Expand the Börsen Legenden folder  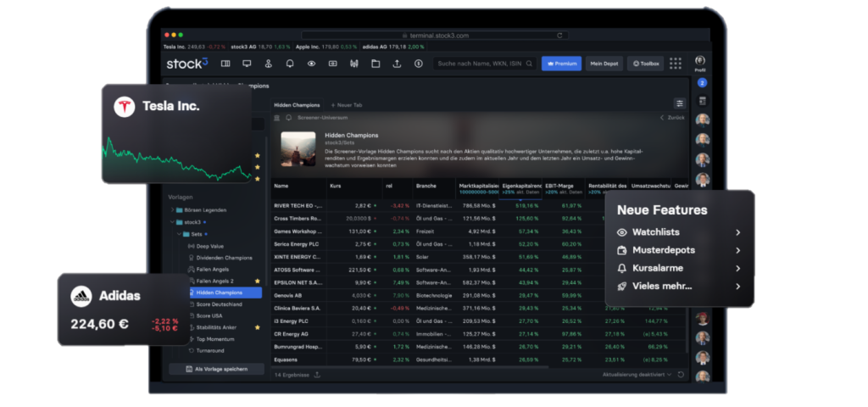[172, 209]
